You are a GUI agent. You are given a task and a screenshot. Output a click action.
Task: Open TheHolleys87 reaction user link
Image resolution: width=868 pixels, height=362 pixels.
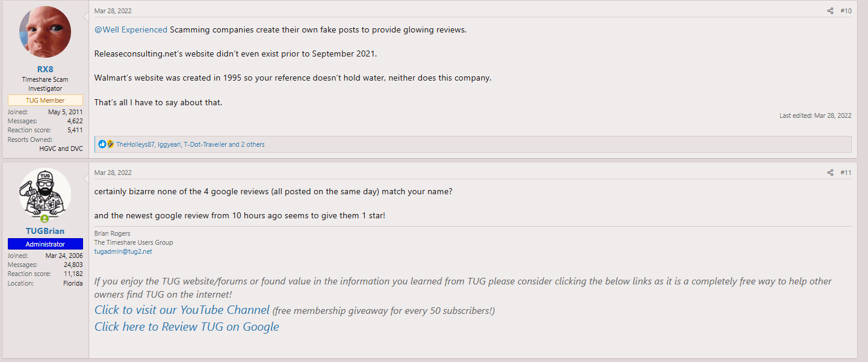(x=135, y=144)
